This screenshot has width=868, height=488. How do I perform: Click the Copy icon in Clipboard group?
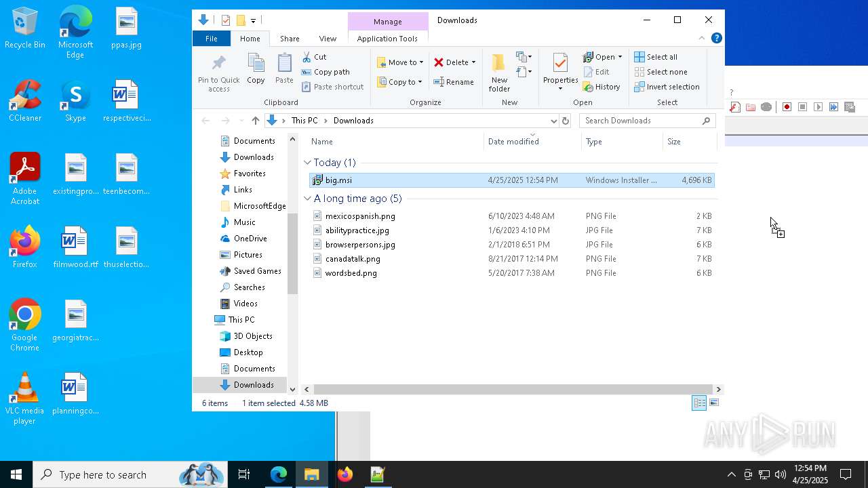256,64
